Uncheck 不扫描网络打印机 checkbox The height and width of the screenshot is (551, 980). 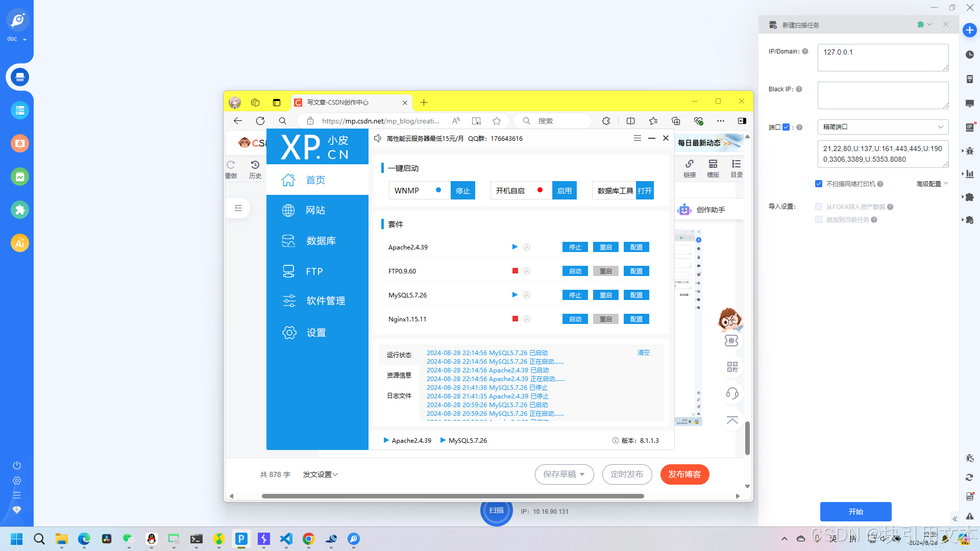click(819, 184)
